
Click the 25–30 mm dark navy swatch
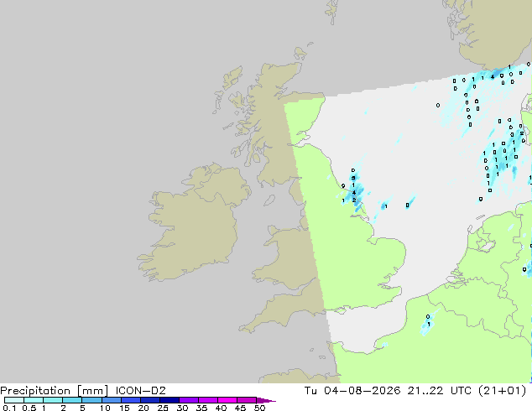tap(170, 400)
